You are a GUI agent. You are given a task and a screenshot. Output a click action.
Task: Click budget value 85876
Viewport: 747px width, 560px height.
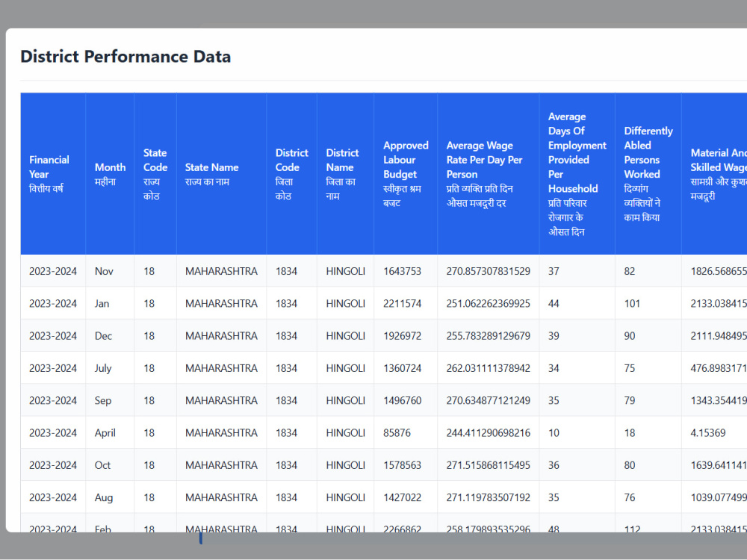pyautogui.click(x=397, y=433)
